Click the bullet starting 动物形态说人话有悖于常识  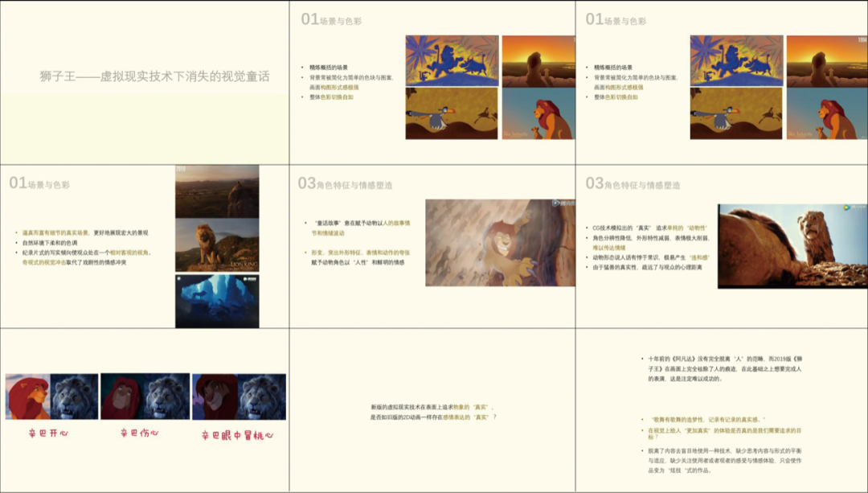[x=651, y=257]
